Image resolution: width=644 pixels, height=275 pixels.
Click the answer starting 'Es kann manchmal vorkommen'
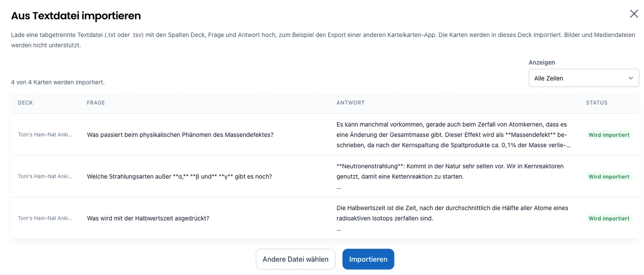(x=454, y=135)
